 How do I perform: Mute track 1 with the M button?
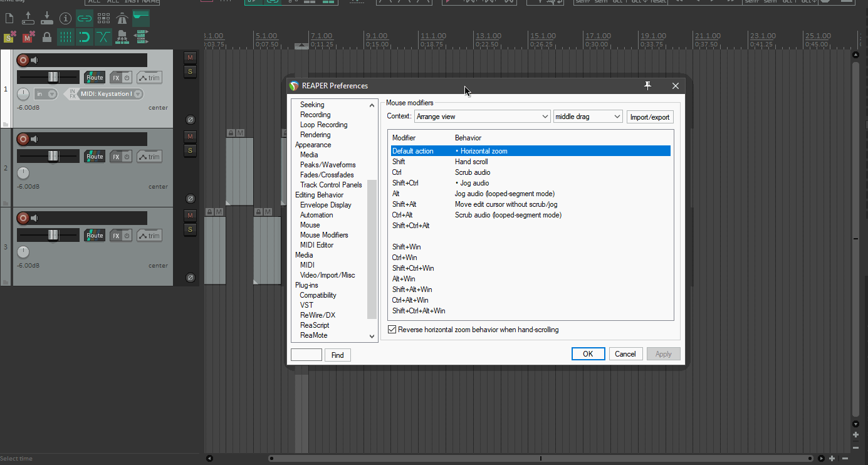(x=190, y=58)
